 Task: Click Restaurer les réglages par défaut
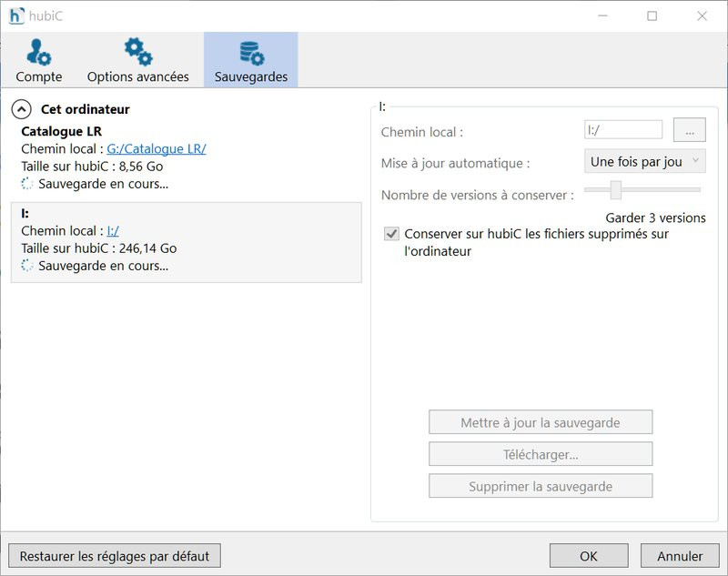point(115,556)
